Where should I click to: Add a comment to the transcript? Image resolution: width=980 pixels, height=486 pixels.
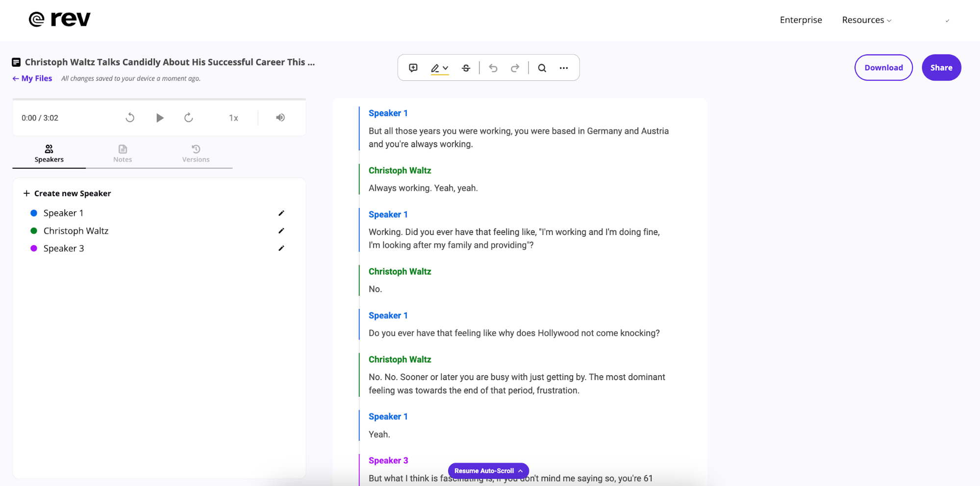[x=413, y=68]
